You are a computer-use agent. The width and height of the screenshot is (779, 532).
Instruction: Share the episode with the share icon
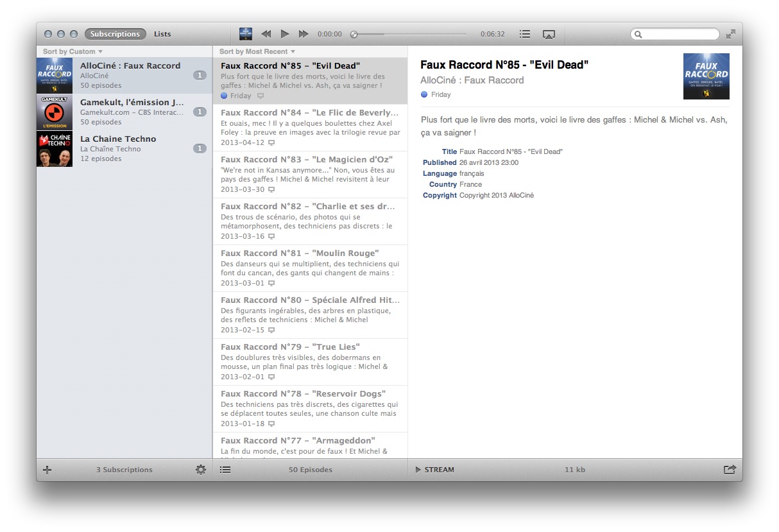click(730, 470)
